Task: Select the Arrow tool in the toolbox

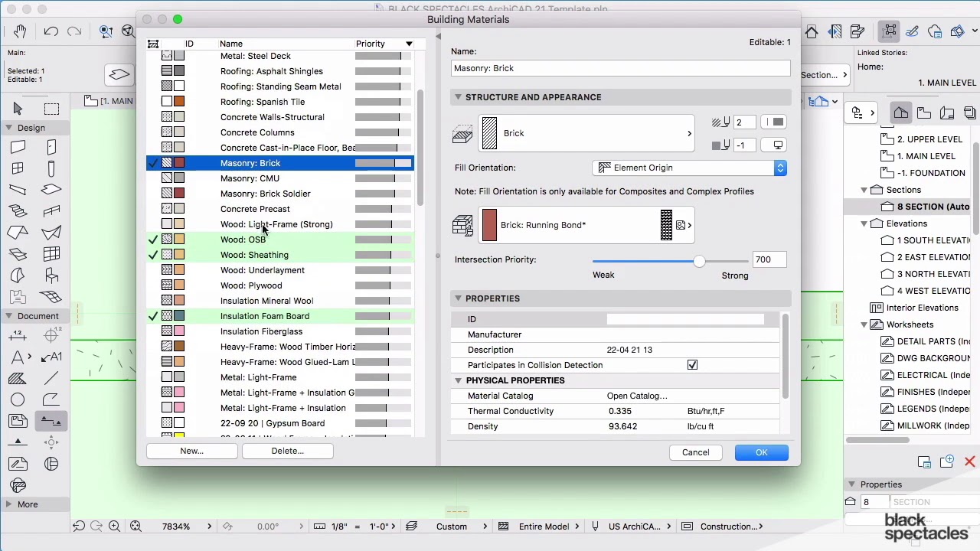Action: 18,109
